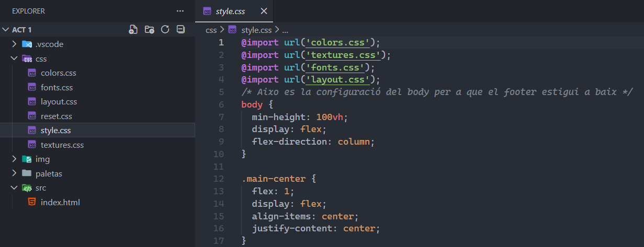Click the New Folder icon in Explorer
The width and height of the screenshot is (644, 247).
point(149,30)
